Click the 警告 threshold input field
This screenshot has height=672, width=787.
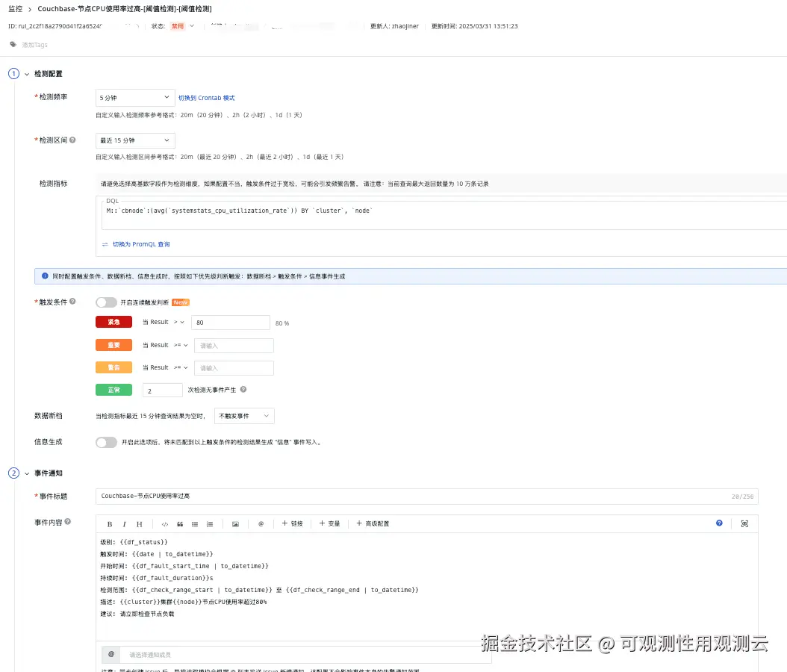(x=234, y=368)
